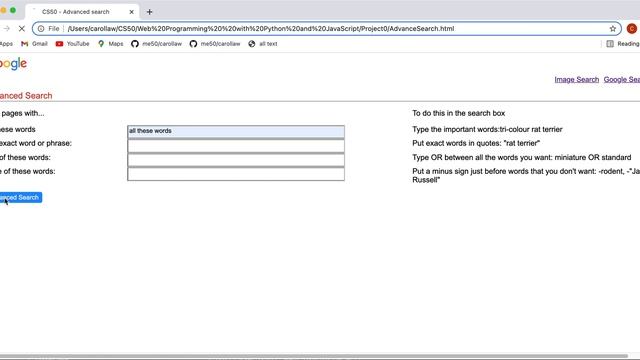
Task: Click the 'miniature OR standard' hint text
Action: pos(593,157)
